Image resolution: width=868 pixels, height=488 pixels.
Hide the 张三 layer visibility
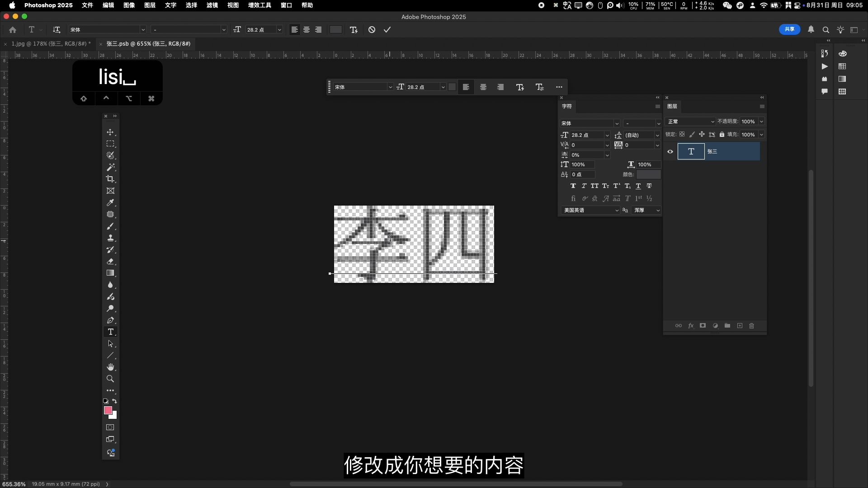coord(670,152)
